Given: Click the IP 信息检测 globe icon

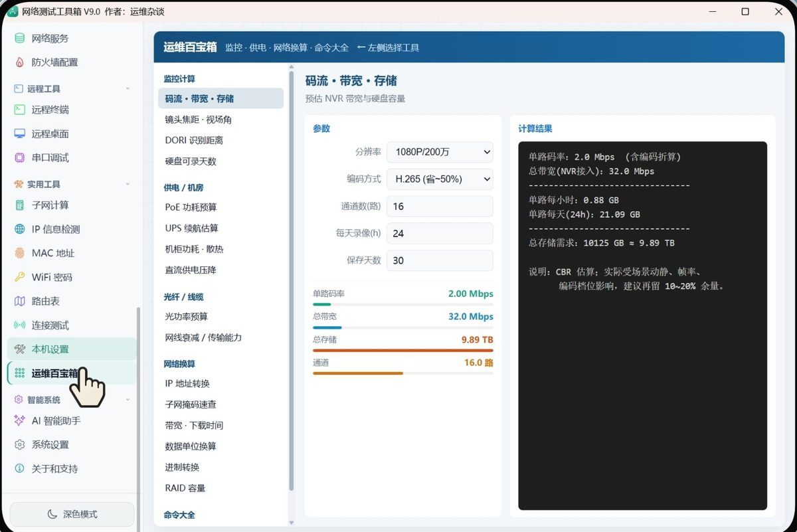Looking at the screenshot, I should point(20,229).
